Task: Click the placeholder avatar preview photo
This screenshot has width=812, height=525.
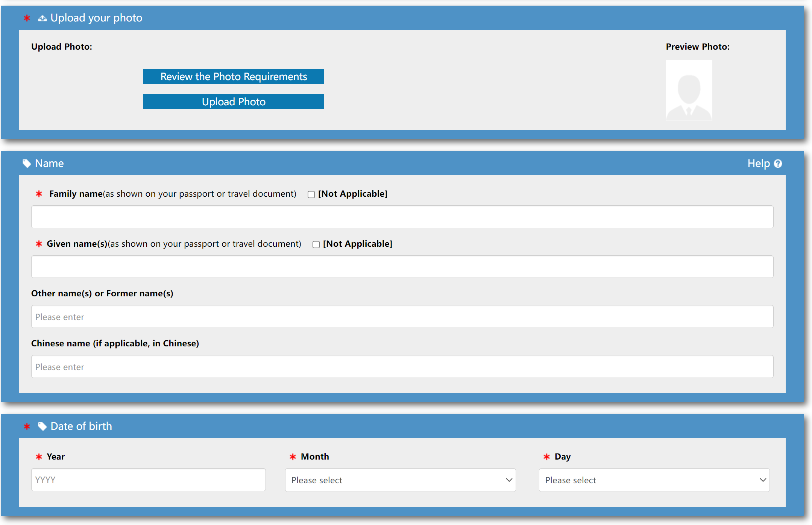Action: (689, 90)
